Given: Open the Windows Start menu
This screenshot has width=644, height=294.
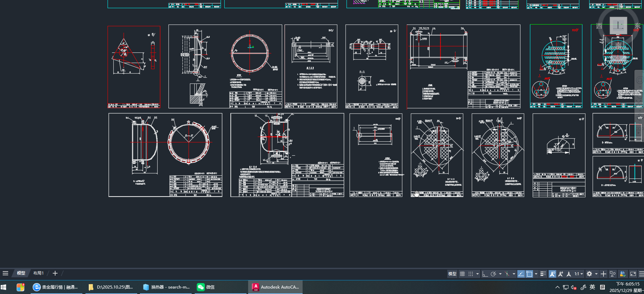Looking at the screenshot, I should (x=4, y=287).
